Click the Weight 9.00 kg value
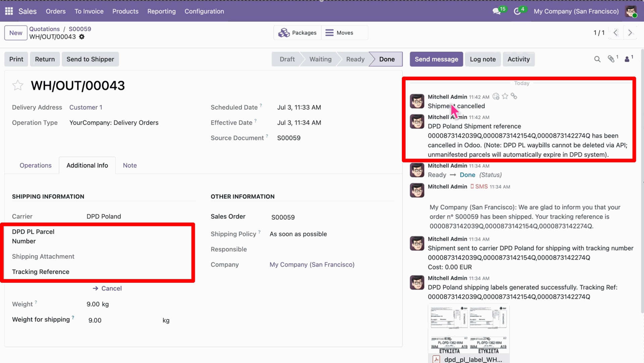644x363 pixels. click(98, 304)
